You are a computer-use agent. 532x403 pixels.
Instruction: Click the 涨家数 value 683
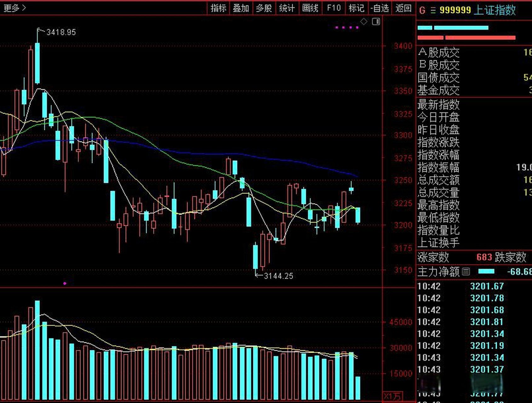click(484, 257)
